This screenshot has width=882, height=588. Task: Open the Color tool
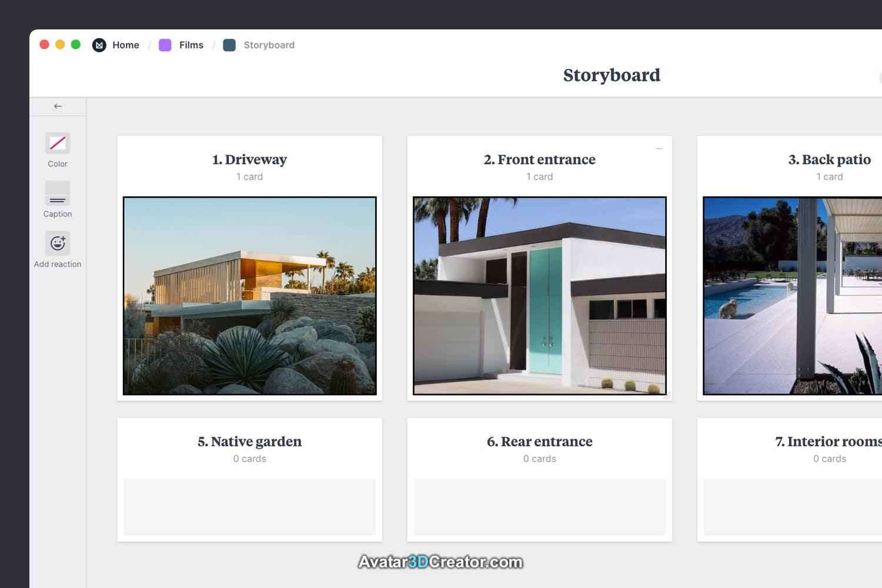[58, 143]
